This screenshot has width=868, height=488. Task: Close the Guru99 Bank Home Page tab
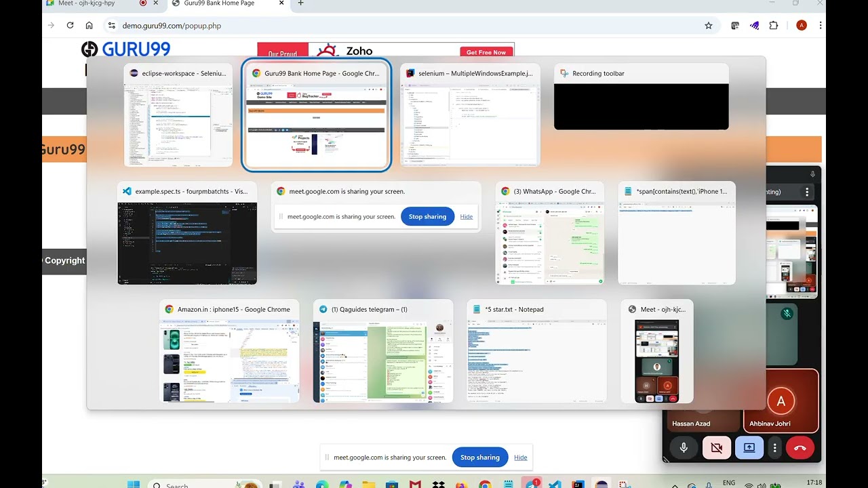click(281, 3)
